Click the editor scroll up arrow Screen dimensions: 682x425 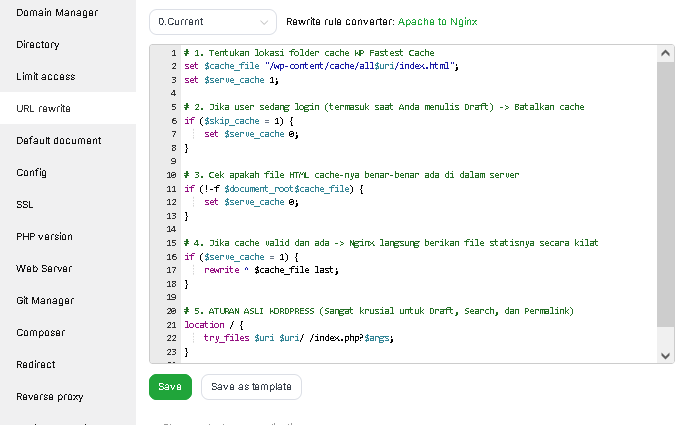(665, 53)
